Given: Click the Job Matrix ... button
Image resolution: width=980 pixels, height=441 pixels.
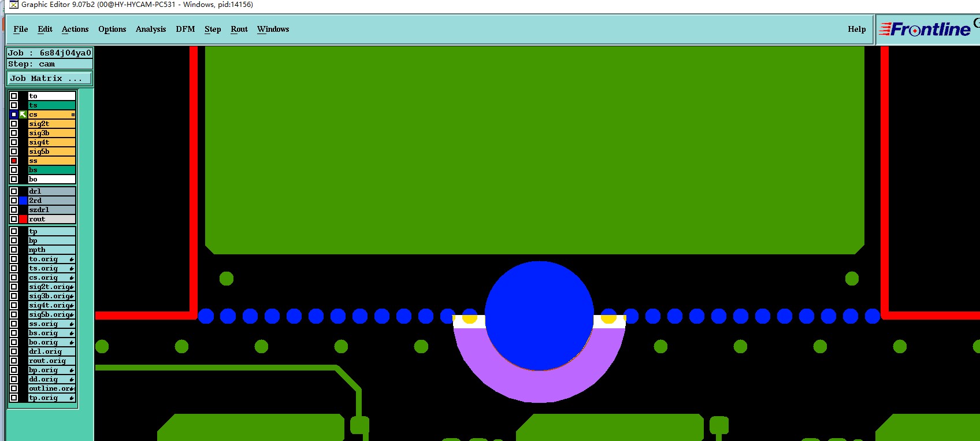Looking at the screenshot, I should click(49, 78).
